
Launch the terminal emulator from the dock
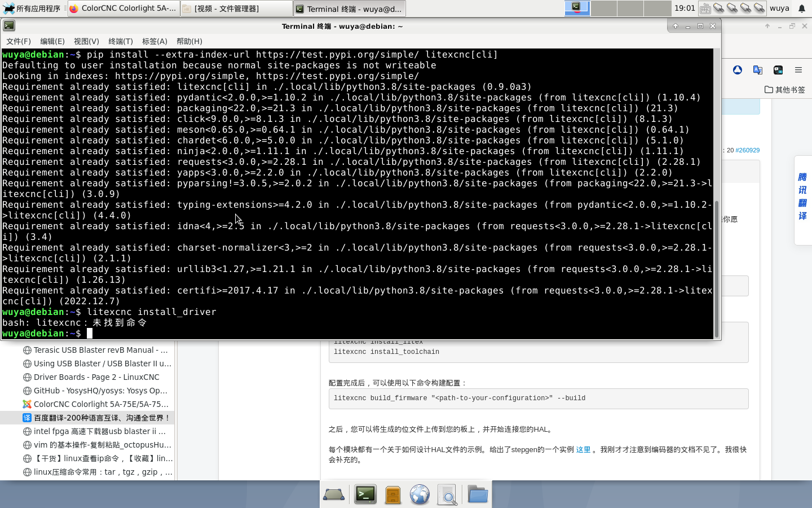pos(365,494)
